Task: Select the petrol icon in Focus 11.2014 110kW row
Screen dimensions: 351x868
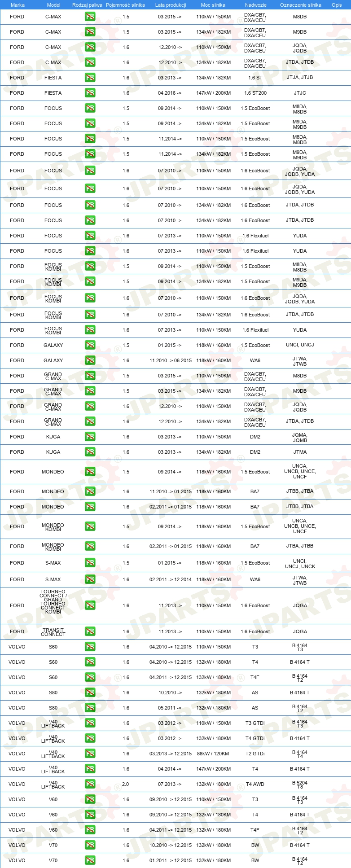Action: point(90,139)
